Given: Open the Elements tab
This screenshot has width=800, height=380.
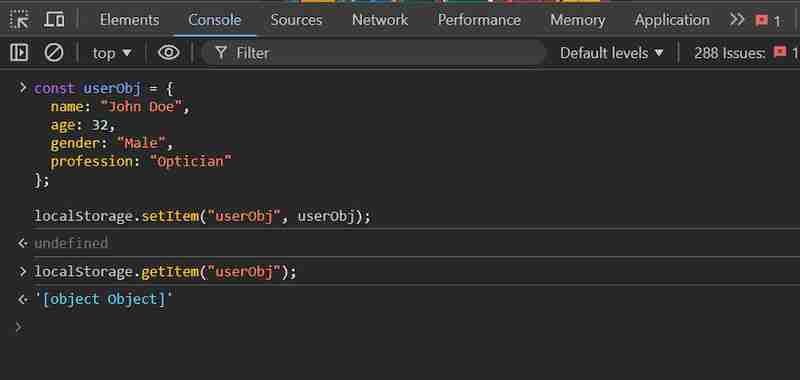Looking at the screenshot, I should tap(129, 20).
